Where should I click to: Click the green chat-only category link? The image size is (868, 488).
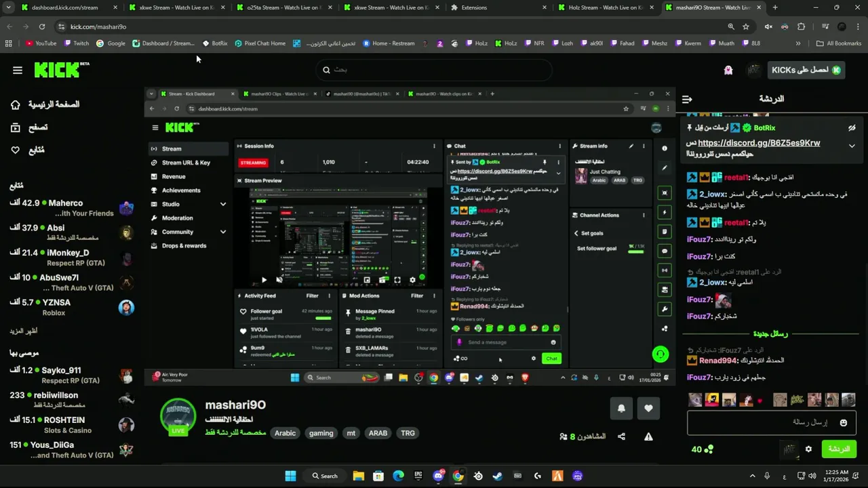tap(235, 432)
